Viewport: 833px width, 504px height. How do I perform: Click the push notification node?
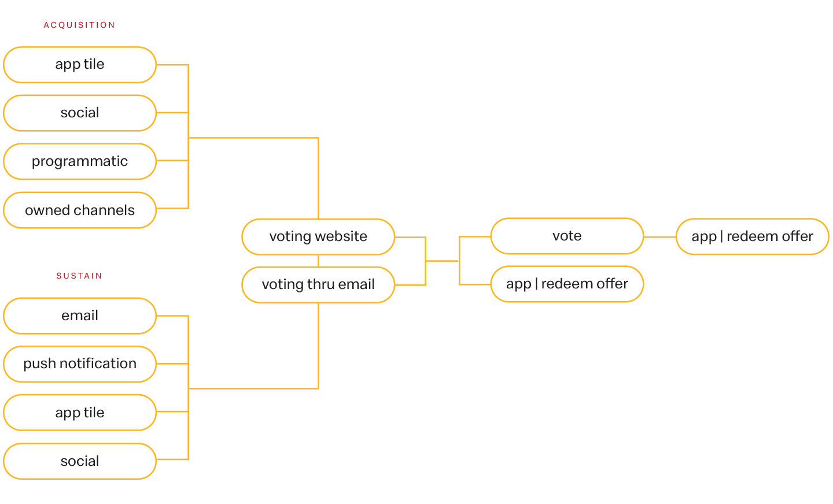click(80, 364)
